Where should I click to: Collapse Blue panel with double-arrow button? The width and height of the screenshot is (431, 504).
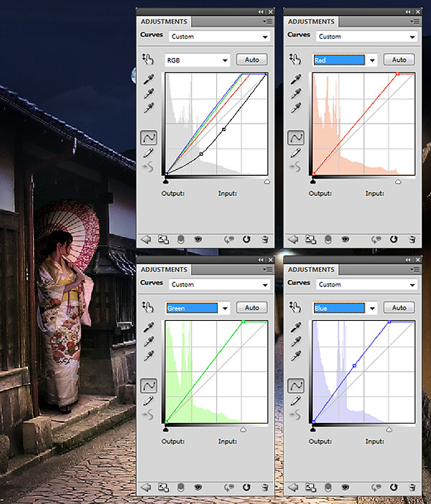click(x=408, y=260)
